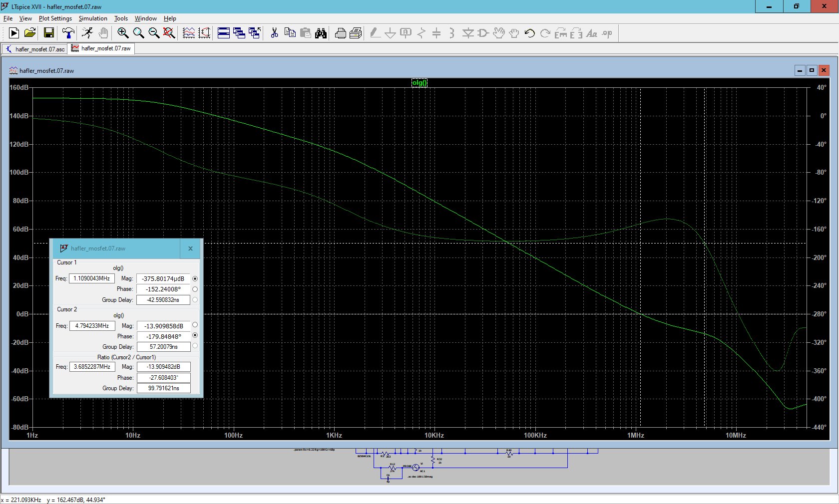
Task: Click Ratio Mag value -13.909482dB
Action: coord(163,367)
